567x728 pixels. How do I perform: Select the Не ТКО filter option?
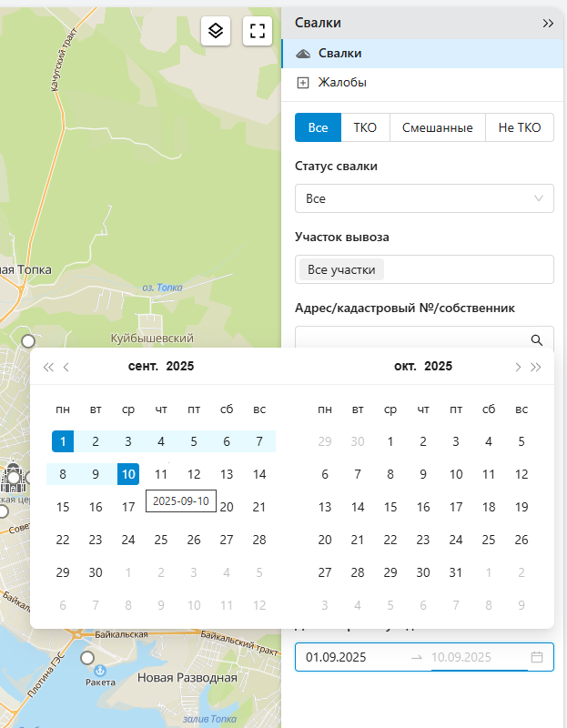click(x=519, y=127)
